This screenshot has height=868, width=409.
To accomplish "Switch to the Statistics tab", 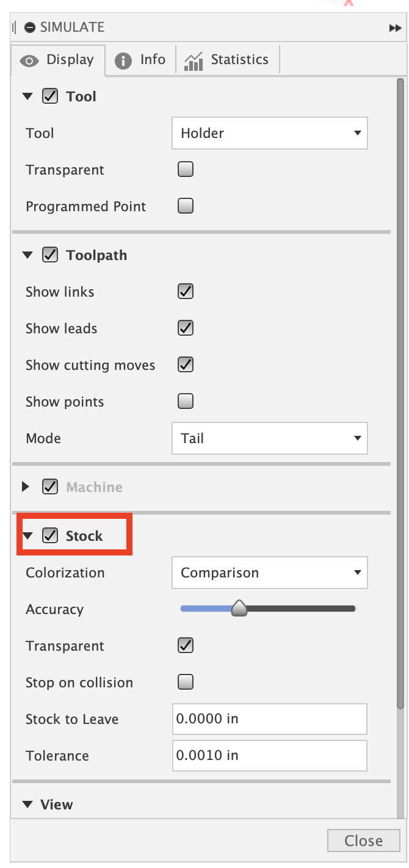I will (x=239, y=59).
